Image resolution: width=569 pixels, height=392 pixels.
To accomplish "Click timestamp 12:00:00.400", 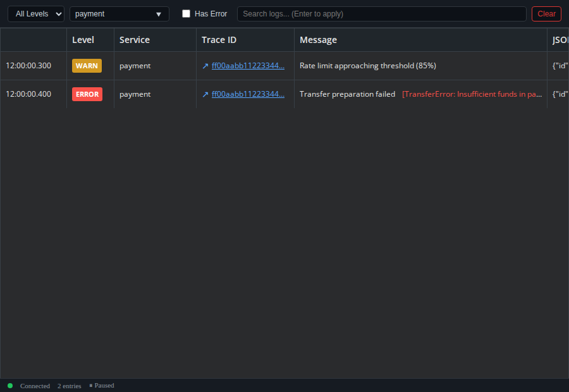I will coord(28,94).
